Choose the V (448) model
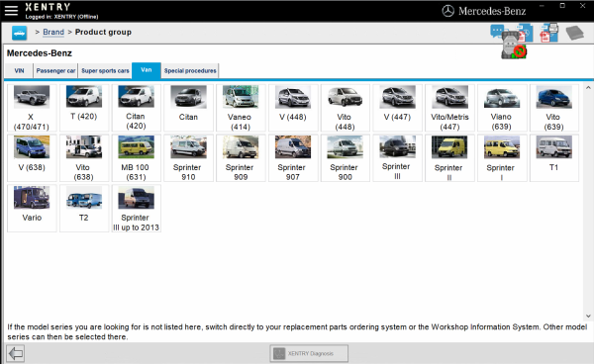594x364 pixels. click(x=293, y=108)
